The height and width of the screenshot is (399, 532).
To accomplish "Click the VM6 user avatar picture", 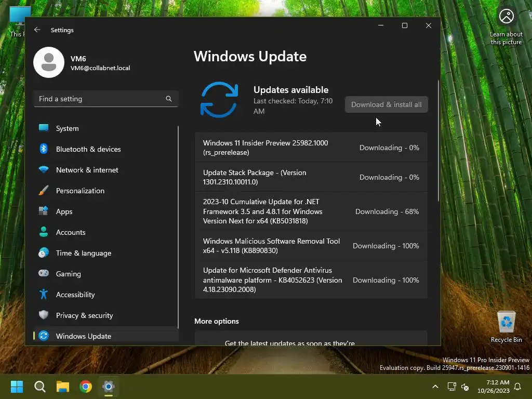I will click(49, 62).
